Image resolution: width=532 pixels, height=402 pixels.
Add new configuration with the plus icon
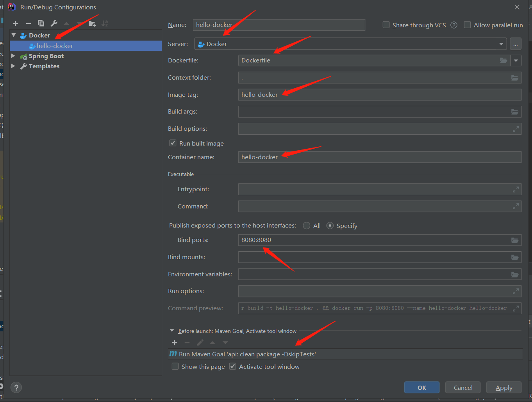[x=16, y=23]
